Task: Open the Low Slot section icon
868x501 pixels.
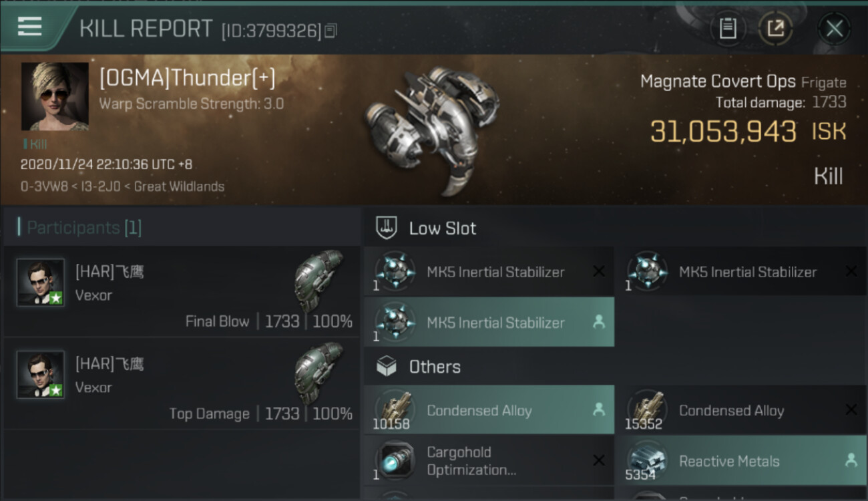Action: point(387,228)
